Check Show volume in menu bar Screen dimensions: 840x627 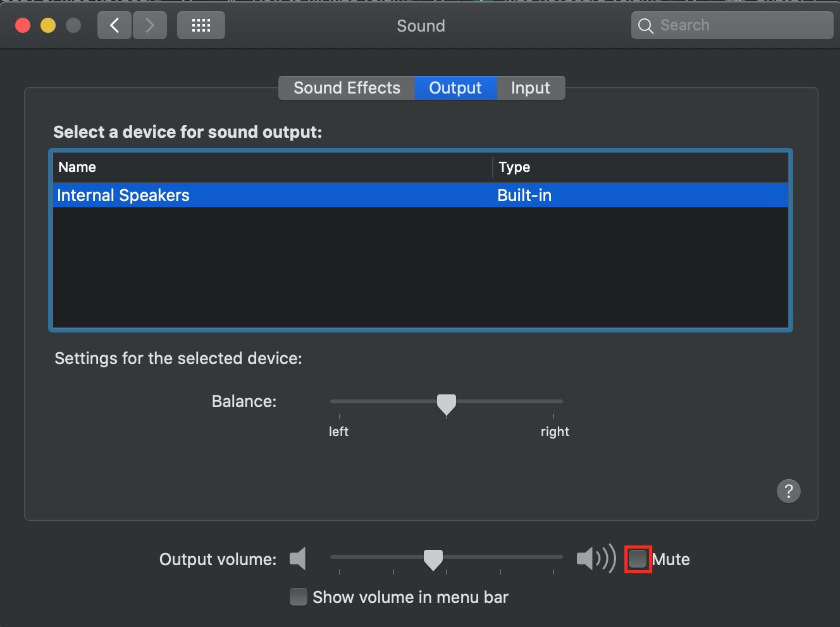pos(298,597)
